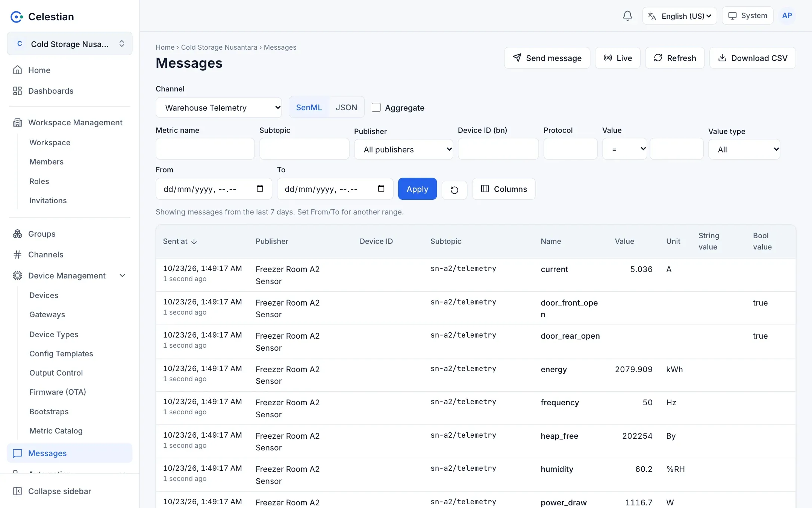This screenshot has height=508, width=812.
Task: Open Gateways in sidebar
Action: (x=47, y=314)
